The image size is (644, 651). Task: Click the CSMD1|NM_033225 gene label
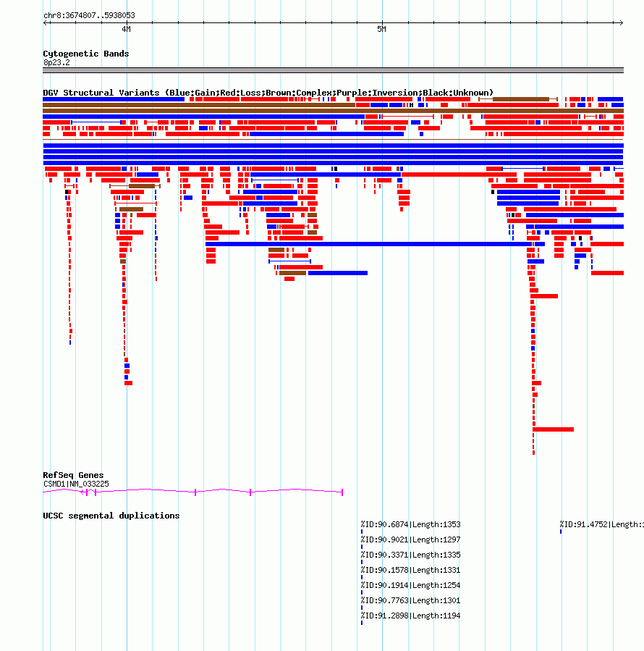click(76, 484)
